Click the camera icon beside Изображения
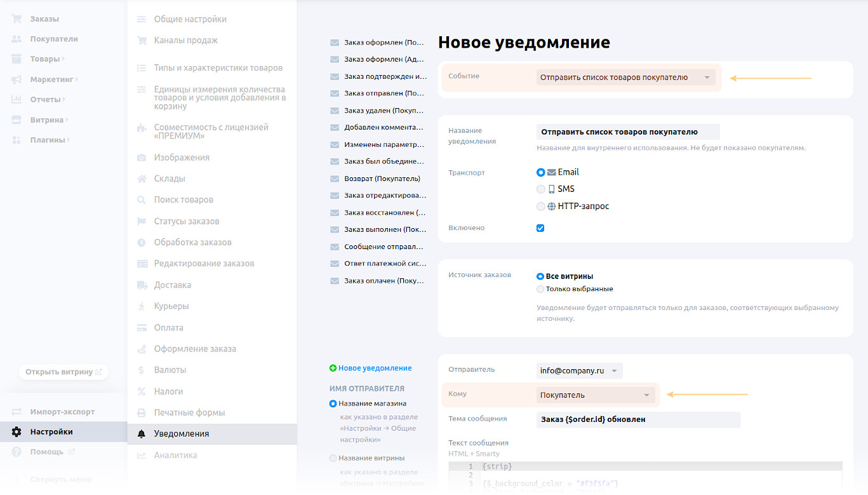The height and width of the screenshot is (495, 868). coord(141,158)
